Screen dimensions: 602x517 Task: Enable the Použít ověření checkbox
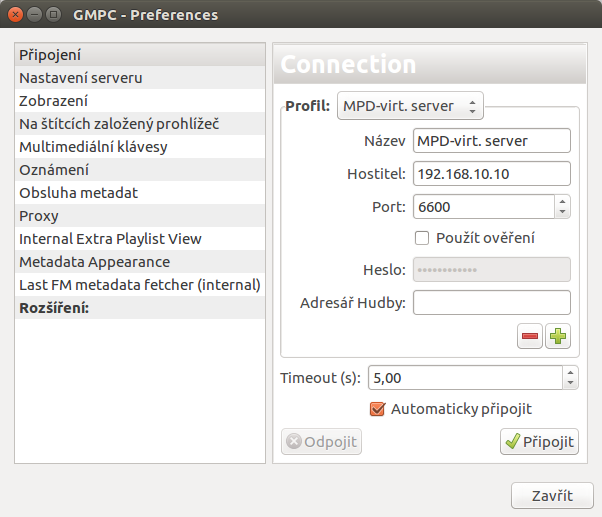pyautogui.click(x=422, y=238)
